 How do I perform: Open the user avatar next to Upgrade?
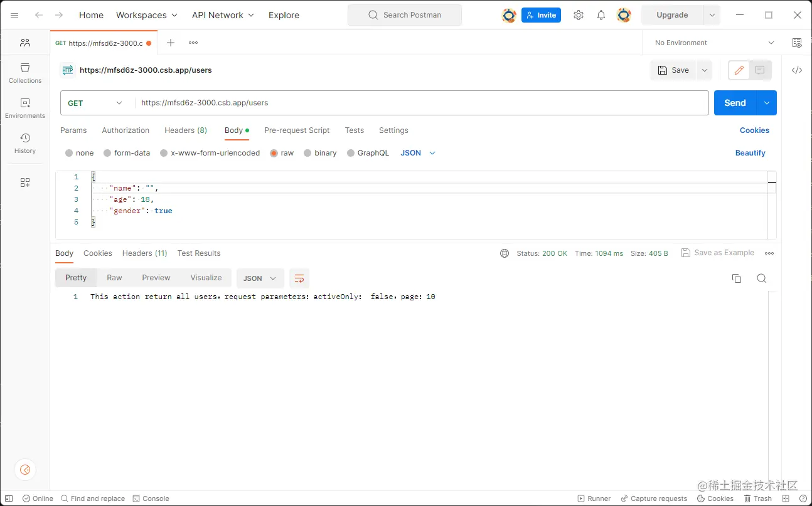coord(624,15)
